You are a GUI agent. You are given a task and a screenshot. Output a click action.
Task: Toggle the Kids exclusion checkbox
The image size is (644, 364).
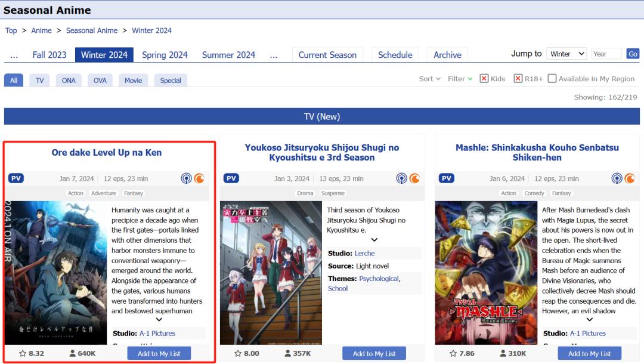click(484, 79)
